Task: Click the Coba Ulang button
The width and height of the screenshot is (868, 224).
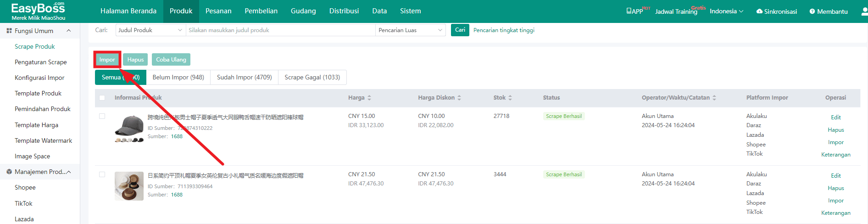Action: [x=171, y=60]
